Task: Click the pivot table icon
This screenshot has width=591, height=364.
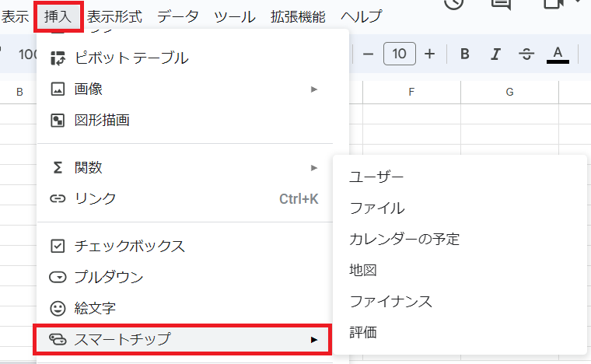Action: click(58, 58)
